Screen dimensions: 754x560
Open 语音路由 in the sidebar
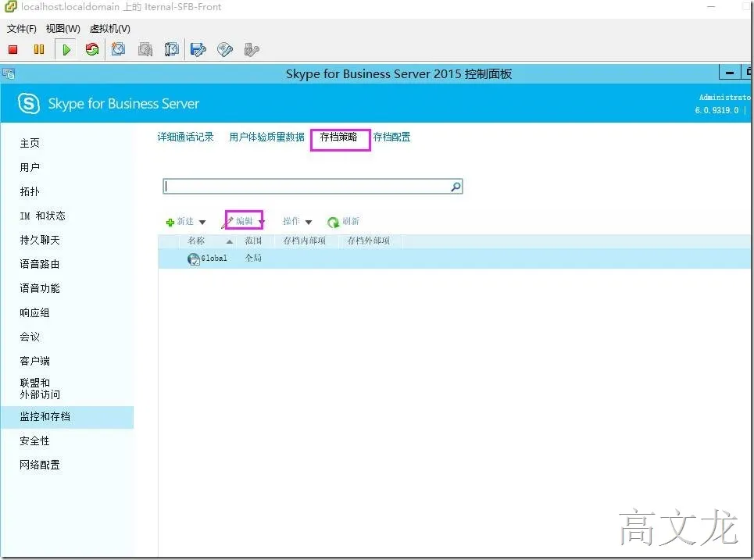[40, 264]
